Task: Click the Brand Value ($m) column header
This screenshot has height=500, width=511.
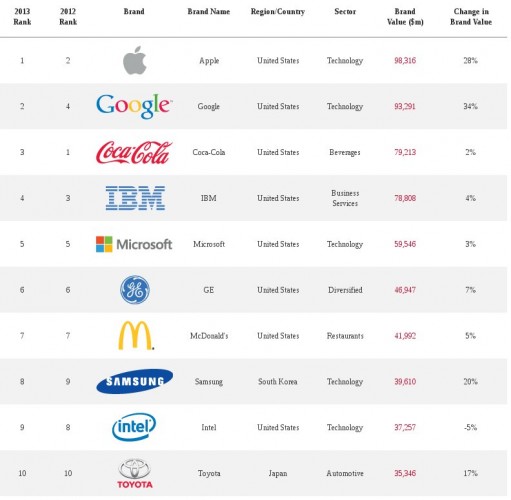Action: coord(405,17)
